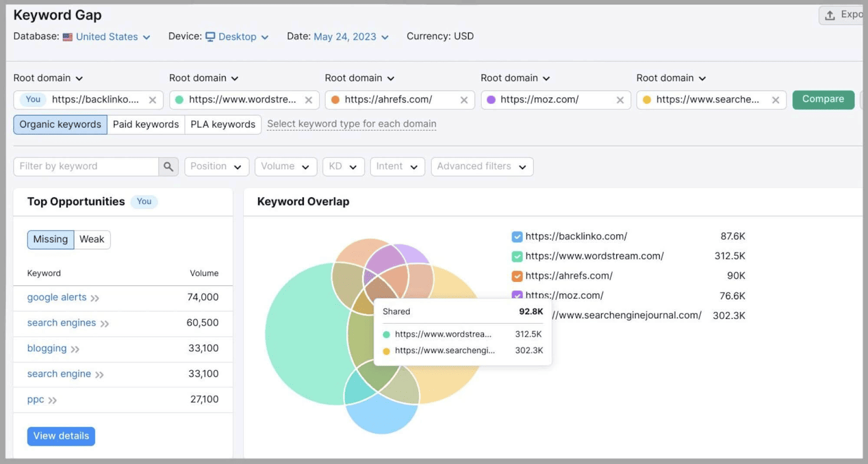This screenshot has height=464, width=868.
Task: Click the View details button
Action: 61,436
